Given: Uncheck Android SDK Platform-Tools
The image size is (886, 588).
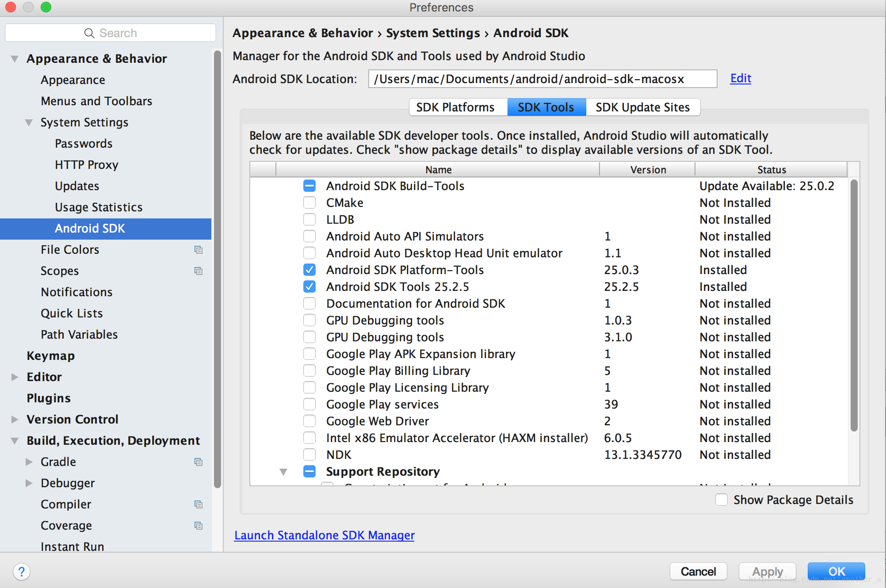Looking at the screenshot, I should pos(309,270).
